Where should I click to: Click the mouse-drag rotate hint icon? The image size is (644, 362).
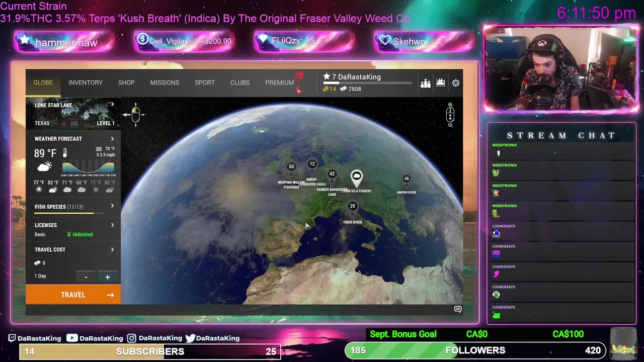[x=135, y=114]
